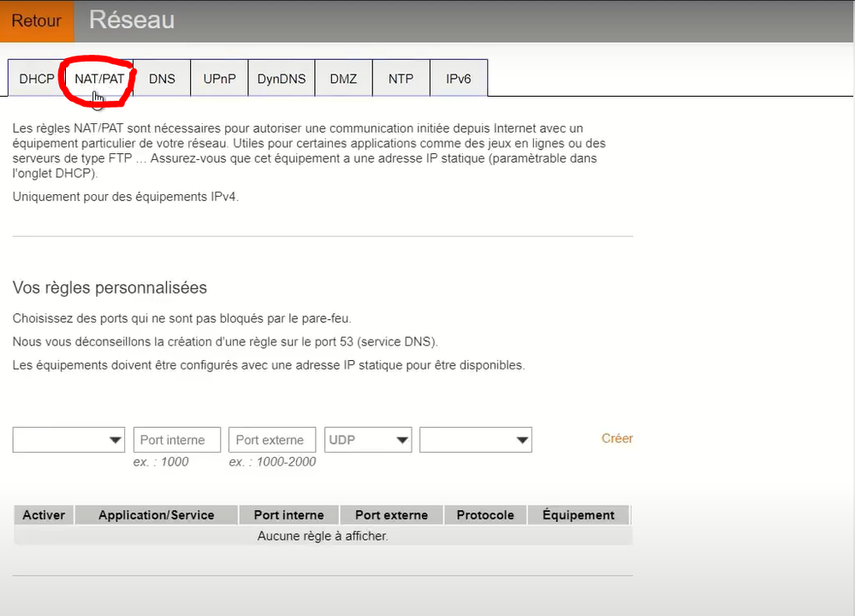Open the IPv6 tab
Image resolution: width=855 pixels, height=616 pixels.
tap(459, 79)
